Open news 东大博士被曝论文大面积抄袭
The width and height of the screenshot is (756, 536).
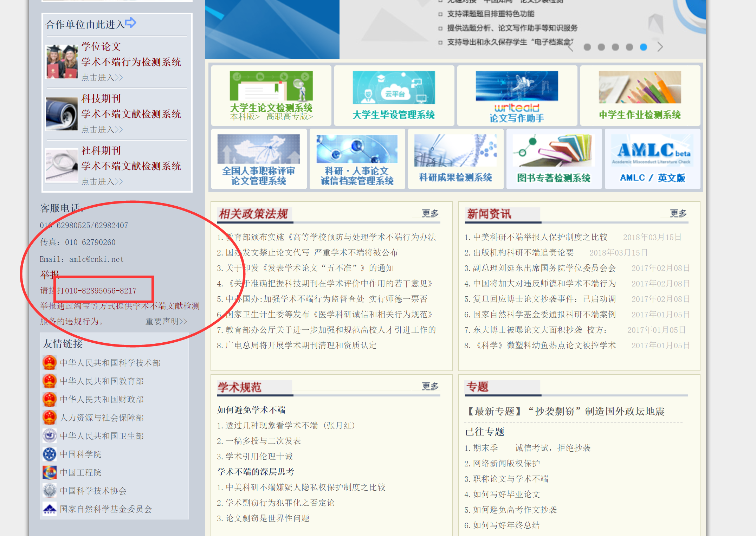point(540,330)
